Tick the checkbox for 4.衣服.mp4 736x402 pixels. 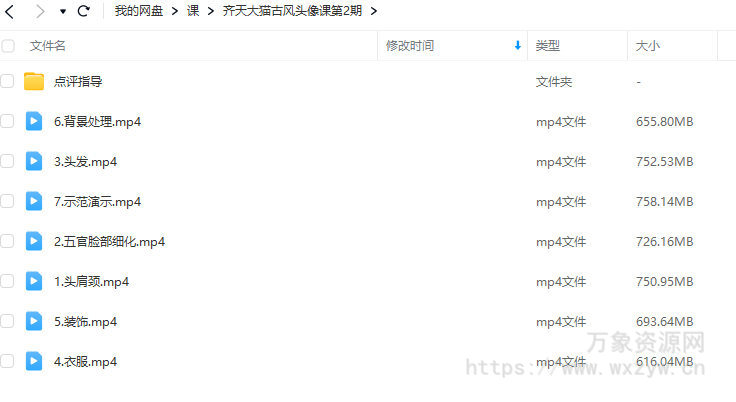pos(8,361)
